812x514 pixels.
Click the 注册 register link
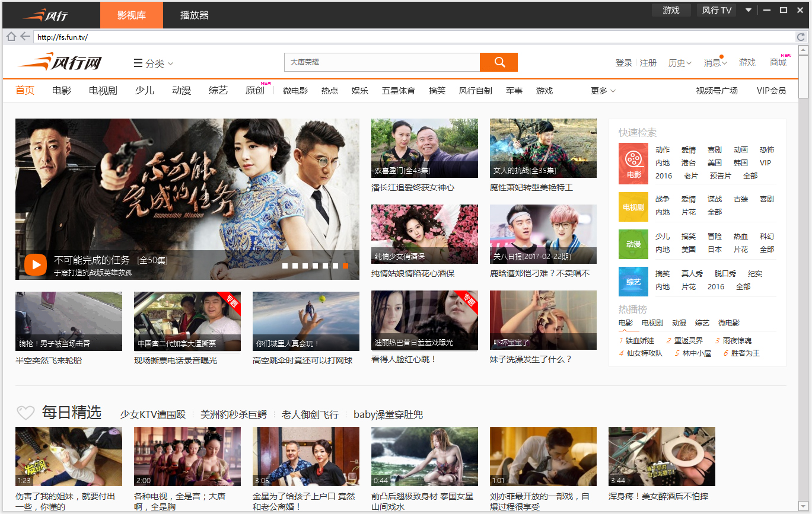pos(648,63)
